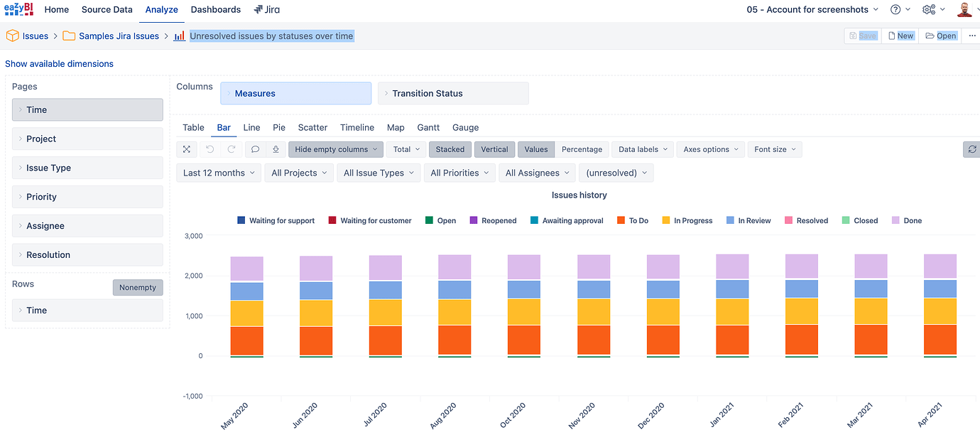Image resolution: width=980 pixels, height=442 pixels.
Task: Create a report with the New button
Action: (900, 35)
